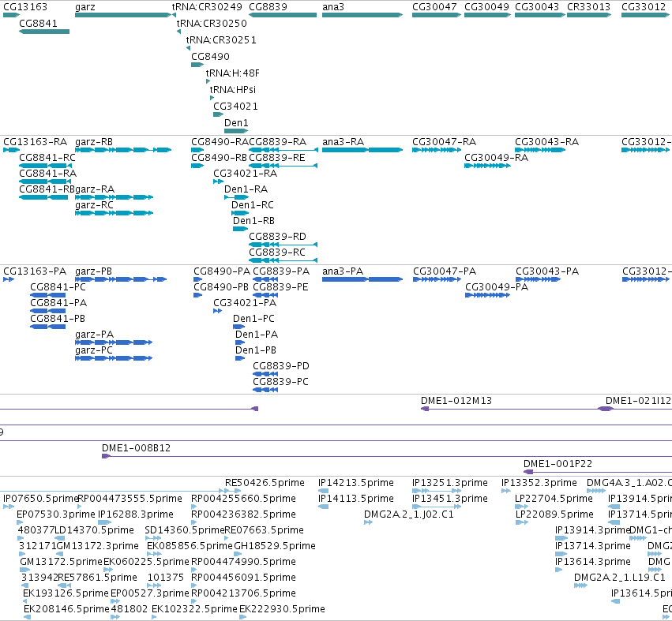
Task: Pick the Den1 gene feature
Action: (236, 131)
